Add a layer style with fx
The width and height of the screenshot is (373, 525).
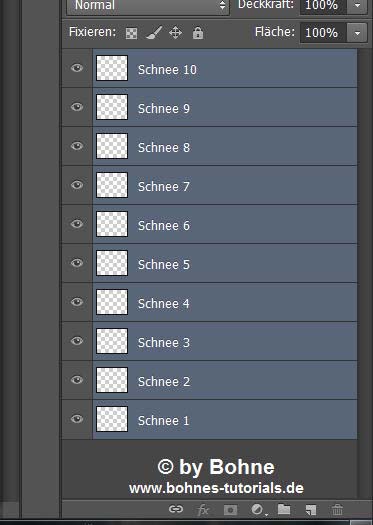(x=203, y=510)
